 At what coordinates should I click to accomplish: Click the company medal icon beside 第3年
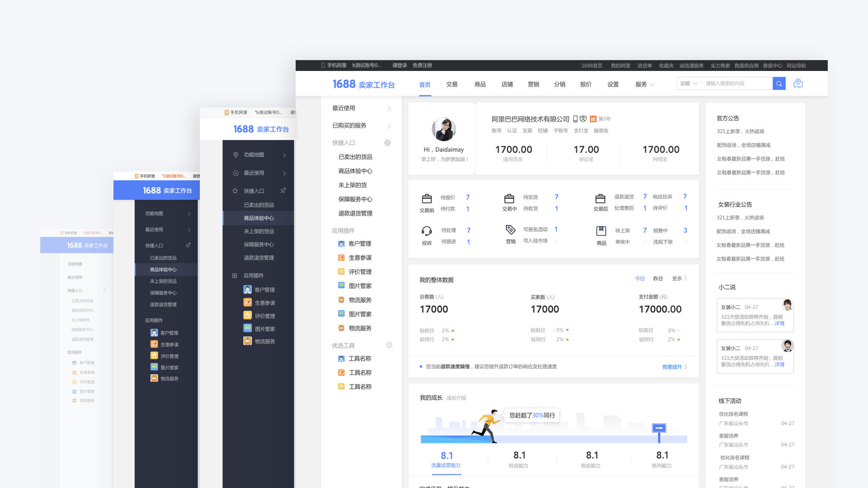593,119
